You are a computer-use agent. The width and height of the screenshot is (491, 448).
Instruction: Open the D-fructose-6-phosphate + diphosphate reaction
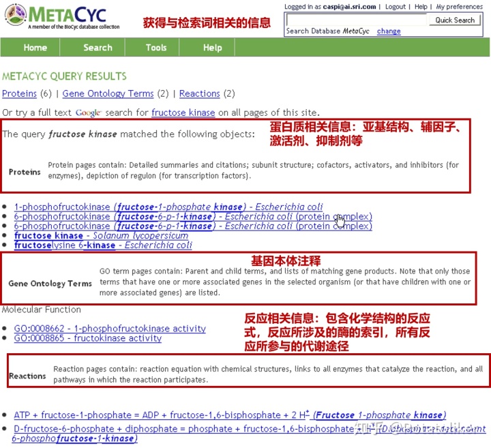(249, 433)
